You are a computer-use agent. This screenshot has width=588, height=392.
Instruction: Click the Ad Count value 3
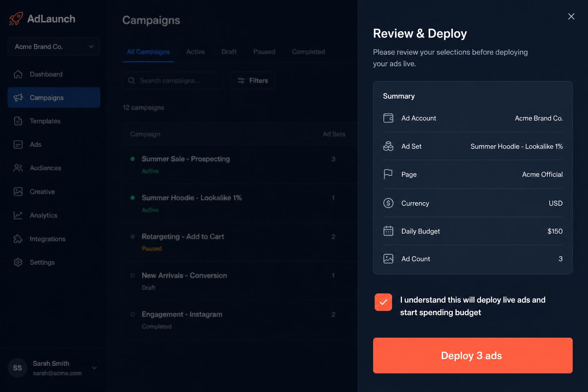[560, 259]
